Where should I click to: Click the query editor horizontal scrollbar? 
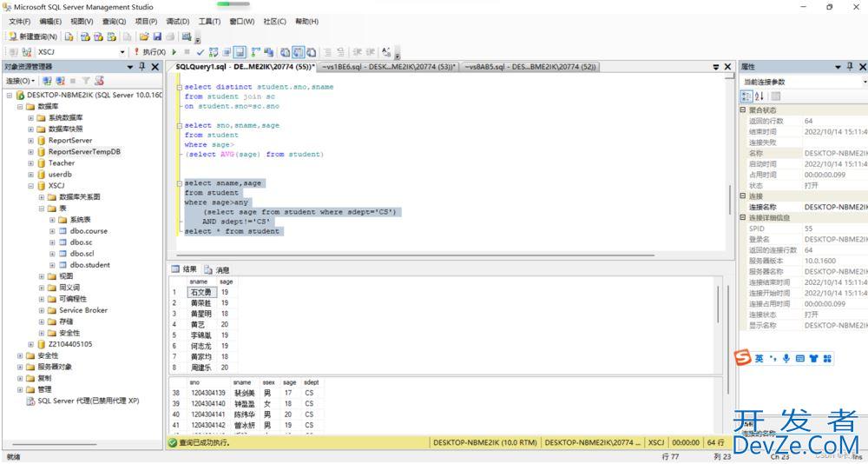[x=417, y=255]
